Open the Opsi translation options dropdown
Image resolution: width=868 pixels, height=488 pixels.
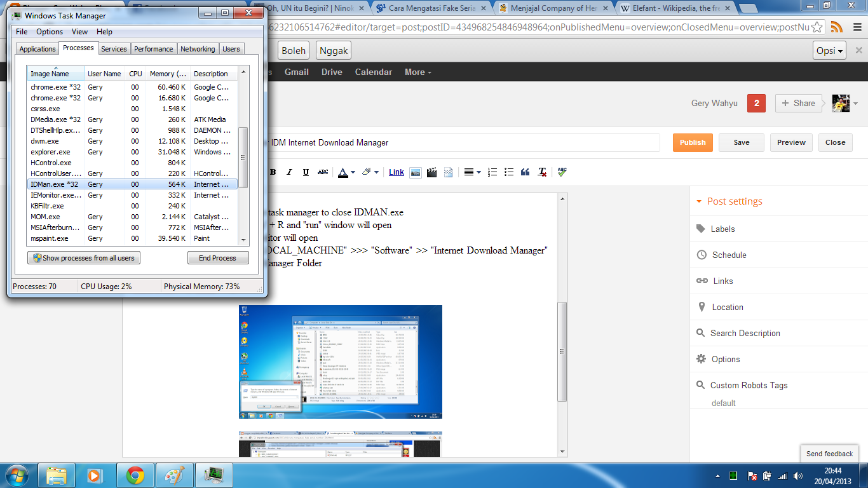pyautogui.click(x=829, y=51)
